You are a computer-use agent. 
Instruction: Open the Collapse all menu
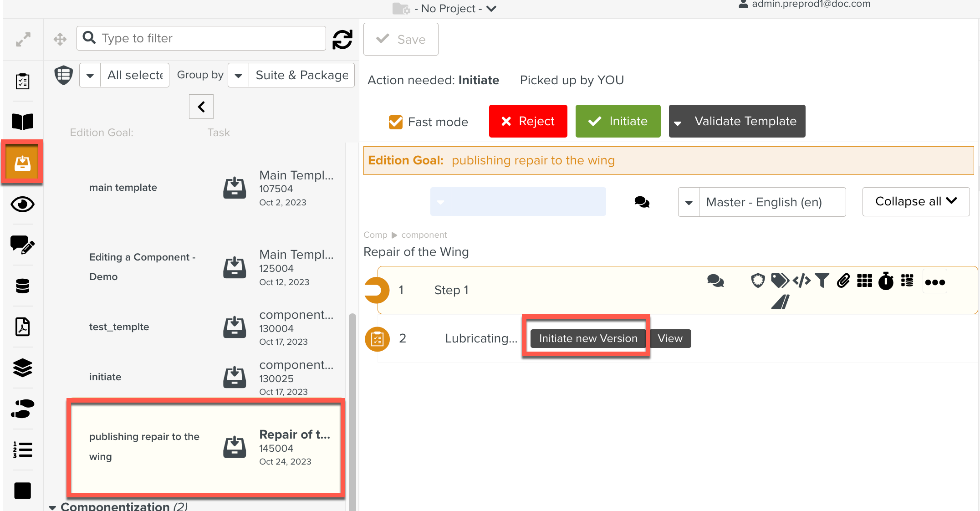coord(916,201)
